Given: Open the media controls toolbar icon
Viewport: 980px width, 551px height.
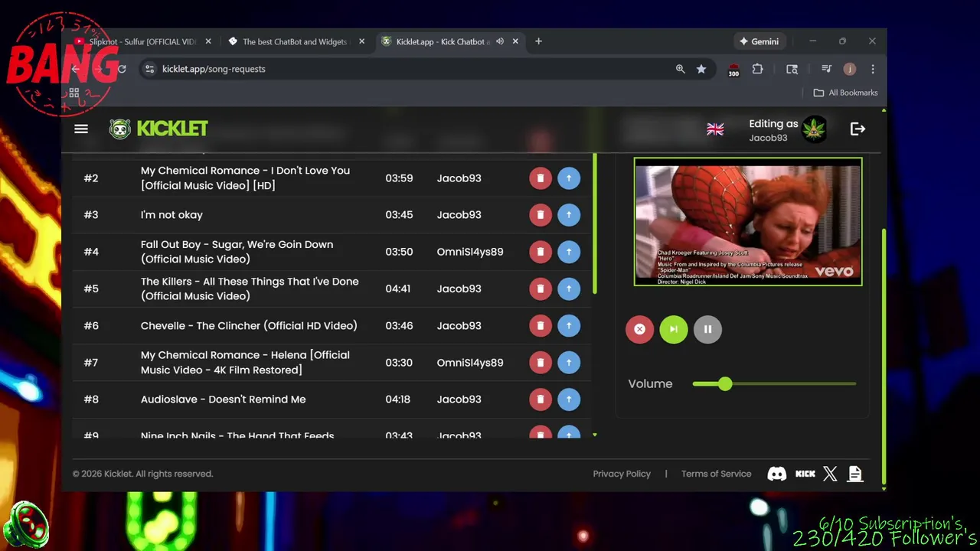Looking at the screenshot, I should (x=826, y=69).
